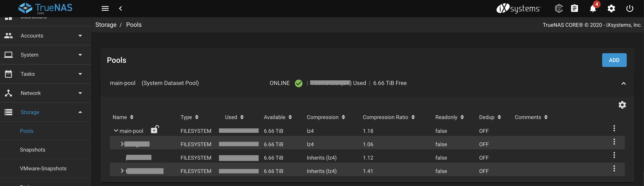This screenshot has width=644, height=186.
Task: Click the hamburger menu icon in top bar
Action: coord(105,8)
